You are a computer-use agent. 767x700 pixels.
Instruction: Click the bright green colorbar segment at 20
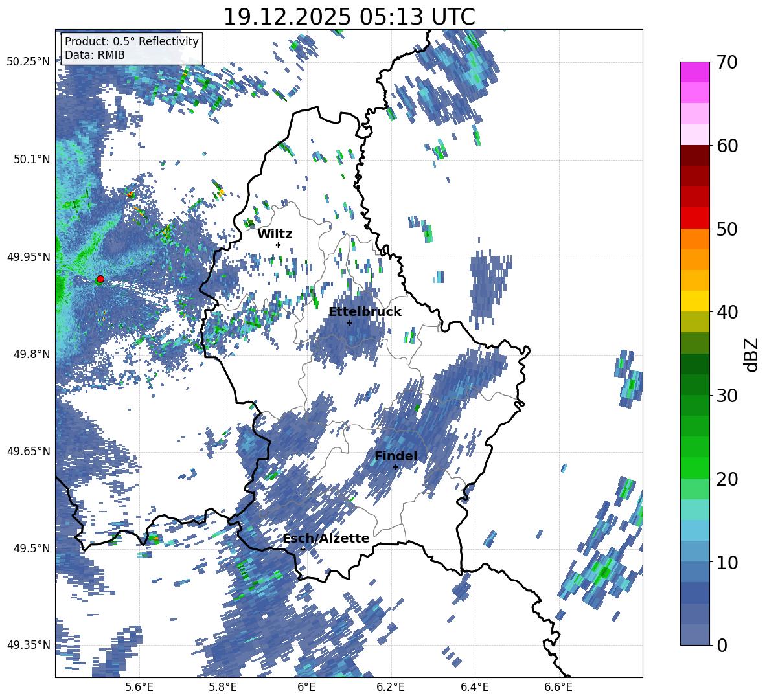click(694, 468)
